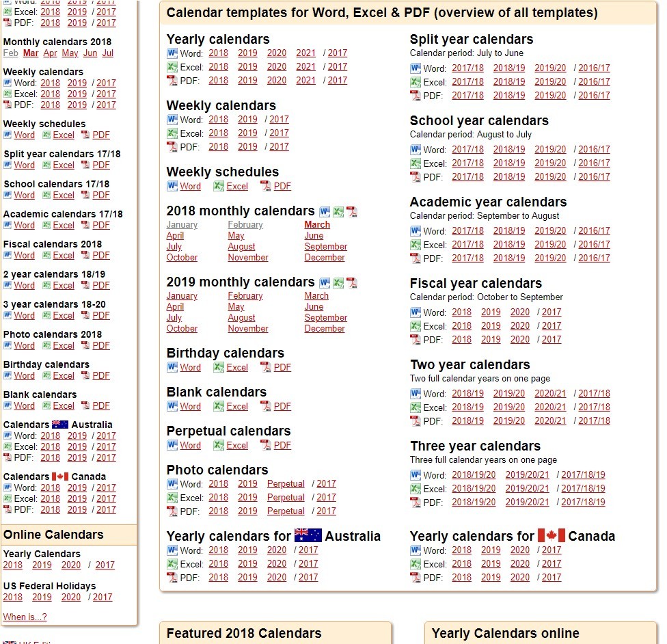Viewport: 667px width, 644px height.
Task: Open sidebar 2 year calendars 18/19 PDF link
Action: [x=101, y=286]
